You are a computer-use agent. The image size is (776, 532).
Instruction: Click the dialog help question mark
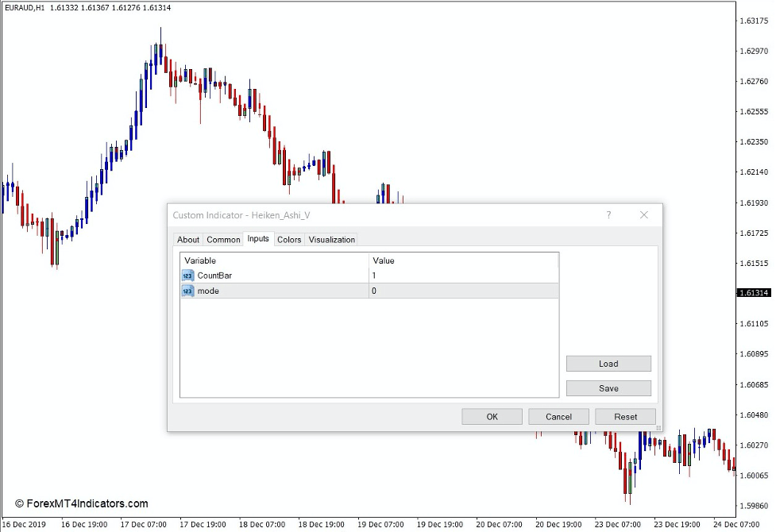tap(608, 214)
